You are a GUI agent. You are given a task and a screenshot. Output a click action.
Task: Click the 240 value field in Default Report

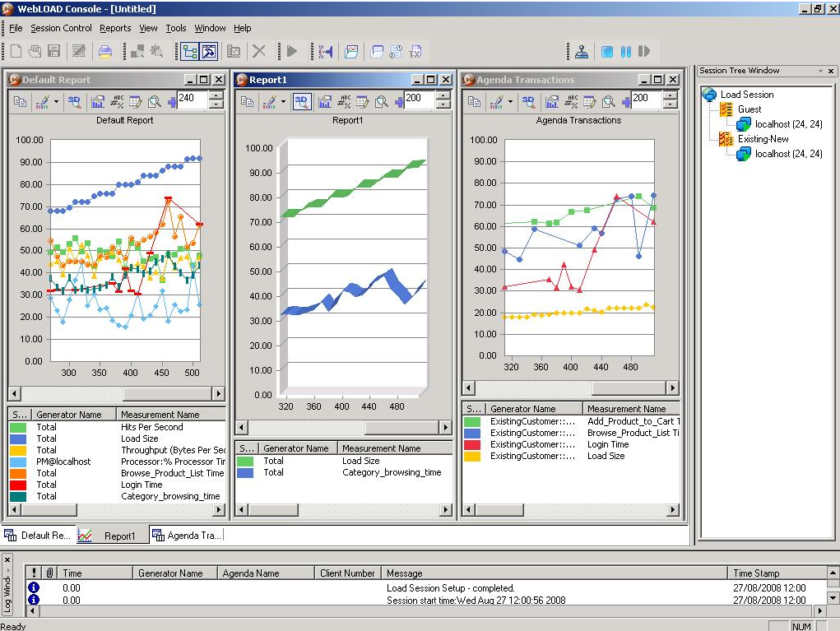click(x=193, y=100)
